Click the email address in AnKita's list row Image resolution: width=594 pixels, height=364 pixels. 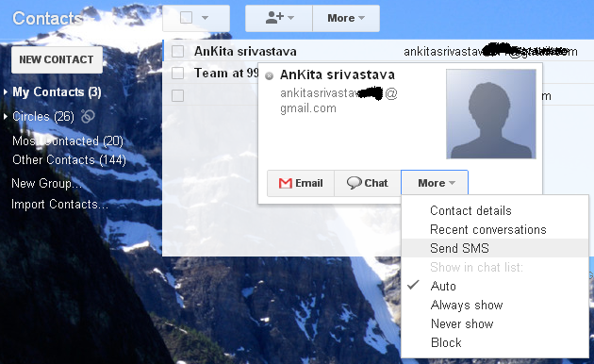[490, 52]
